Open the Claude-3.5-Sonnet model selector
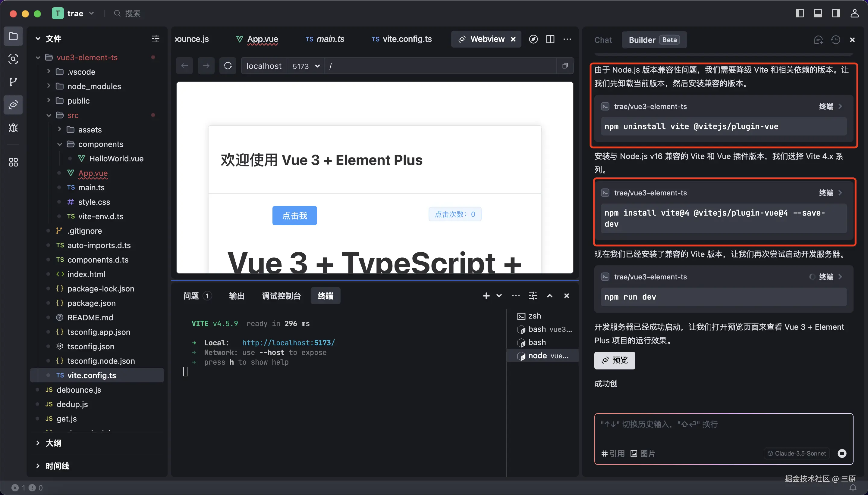This screenshot has height=495, width=868. 796,453
